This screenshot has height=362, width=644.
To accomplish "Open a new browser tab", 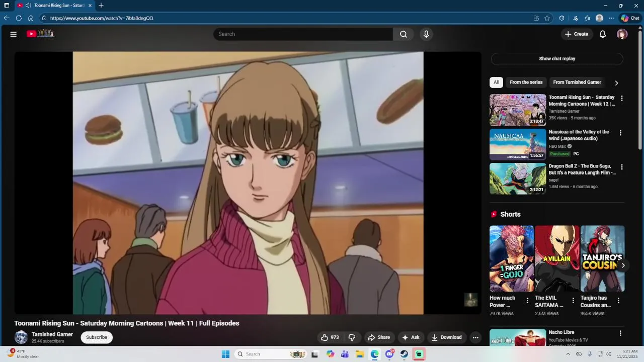I will click(101, 6).
